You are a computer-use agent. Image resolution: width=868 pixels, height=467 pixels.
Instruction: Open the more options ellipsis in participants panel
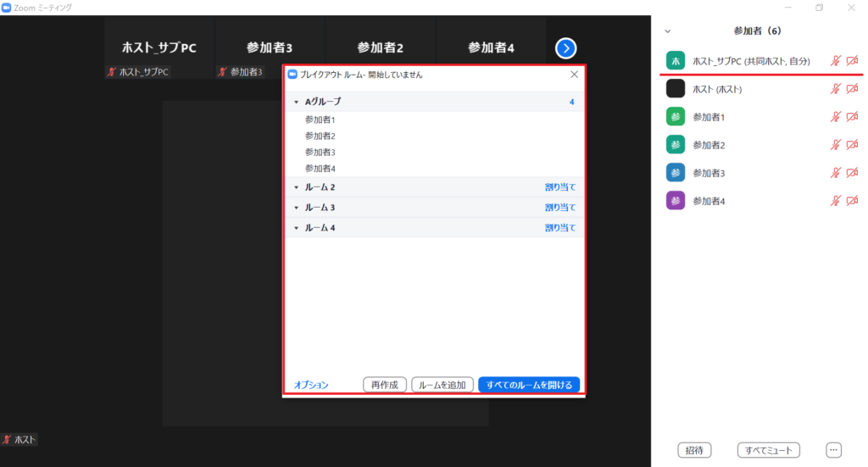(833, 449)
